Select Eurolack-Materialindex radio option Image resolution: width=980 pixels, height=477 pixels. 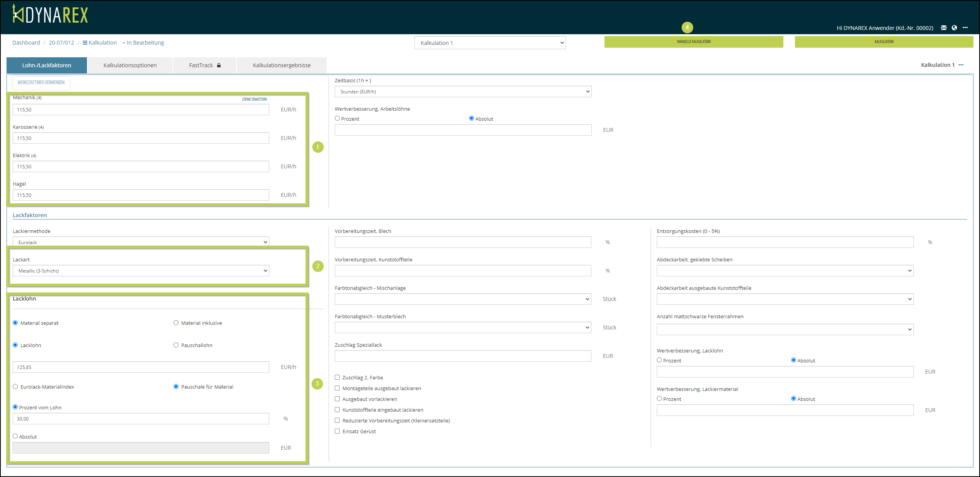pyautogui.click(x=15, y=387)
